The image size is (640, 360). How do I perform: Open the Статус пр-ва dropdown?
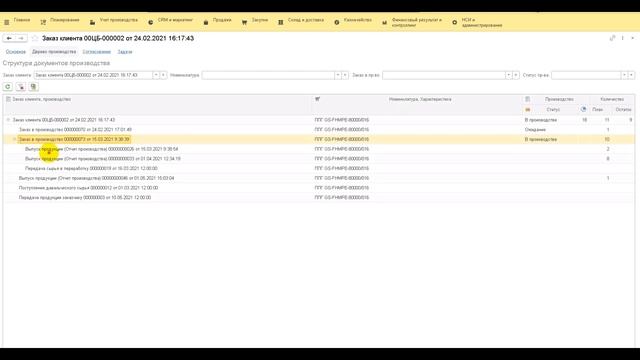point(624,75)
